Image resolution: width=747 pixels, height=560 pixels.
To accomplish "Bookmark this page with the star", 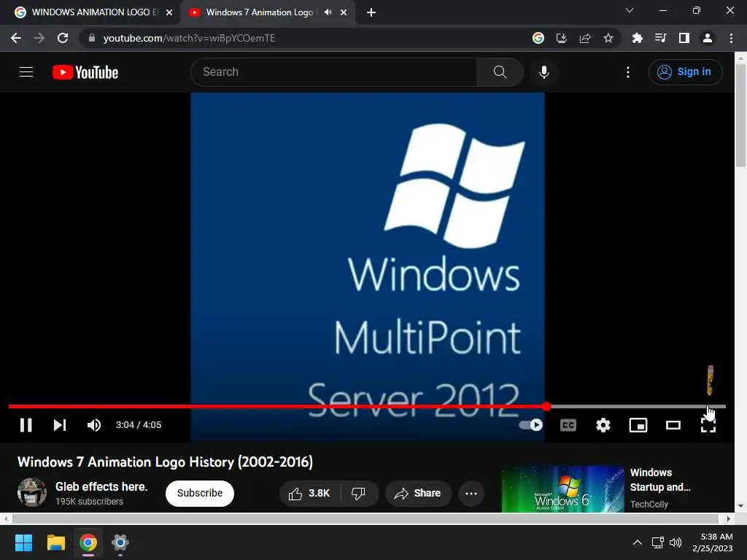I will (608, 38).
